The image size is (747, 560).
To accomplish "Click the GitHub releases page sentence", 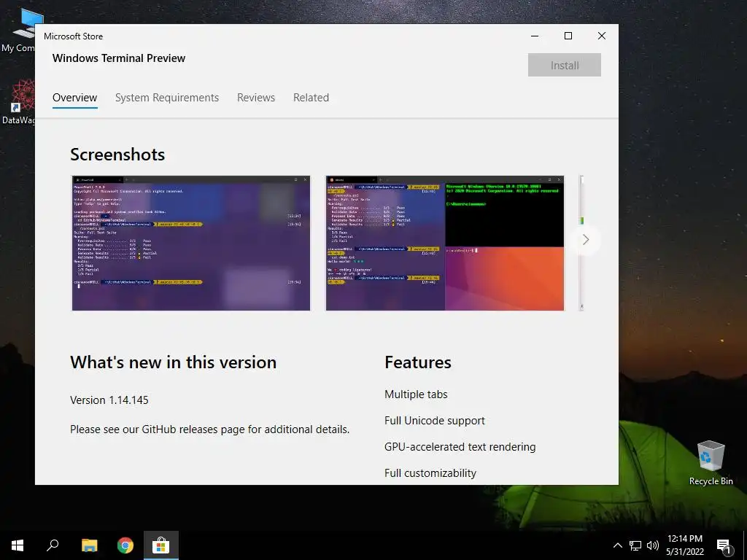I will tap(209, 429).
